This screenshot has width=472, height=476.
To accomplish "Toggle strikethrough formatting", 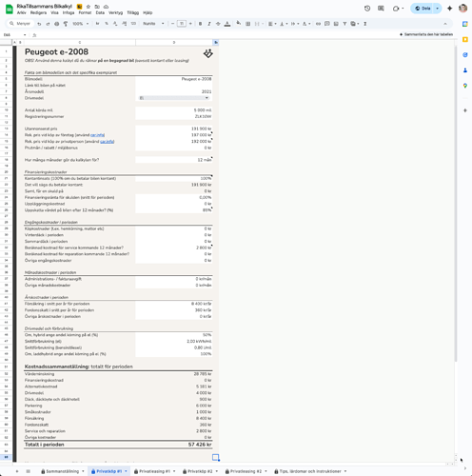I will (218, 24).
